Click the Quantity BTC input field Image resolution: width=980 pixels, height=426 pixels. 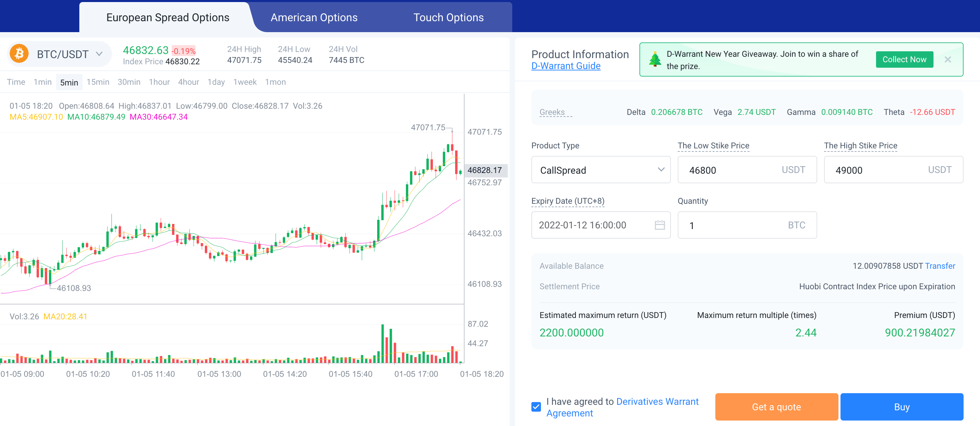pyautogui.click(x=734, y=225)
